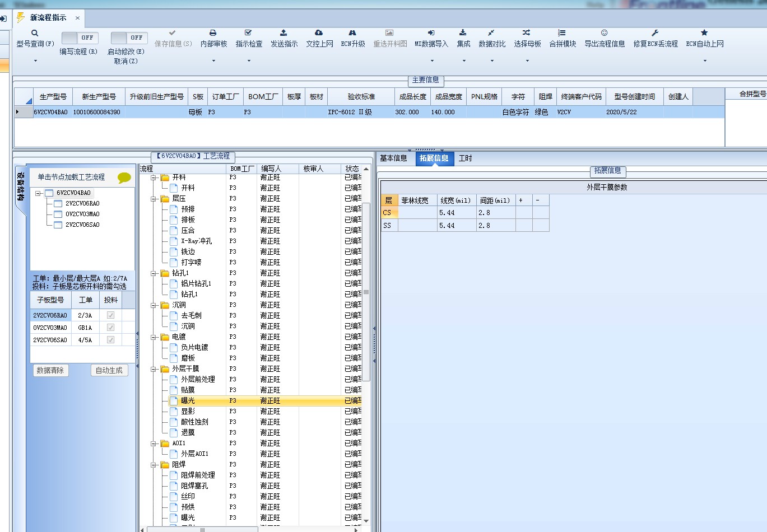Viewport: 767px width, 532px height.
Task: Click the 外层AOI1 document icon
Action: coord(174,454)
